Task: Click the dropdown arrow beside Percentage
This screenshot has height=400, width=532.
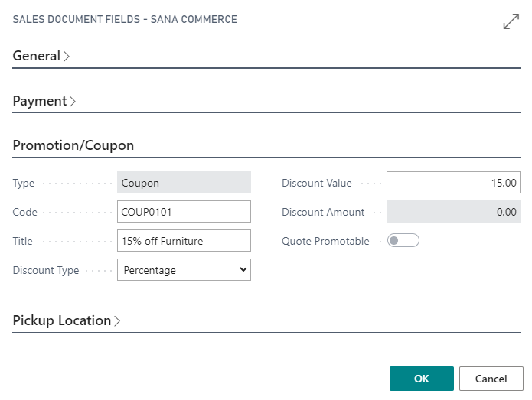Action: point(243,270)
